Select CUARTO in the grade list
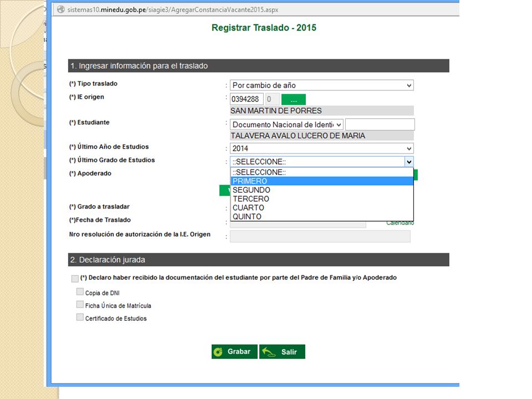 click(321, 208)
